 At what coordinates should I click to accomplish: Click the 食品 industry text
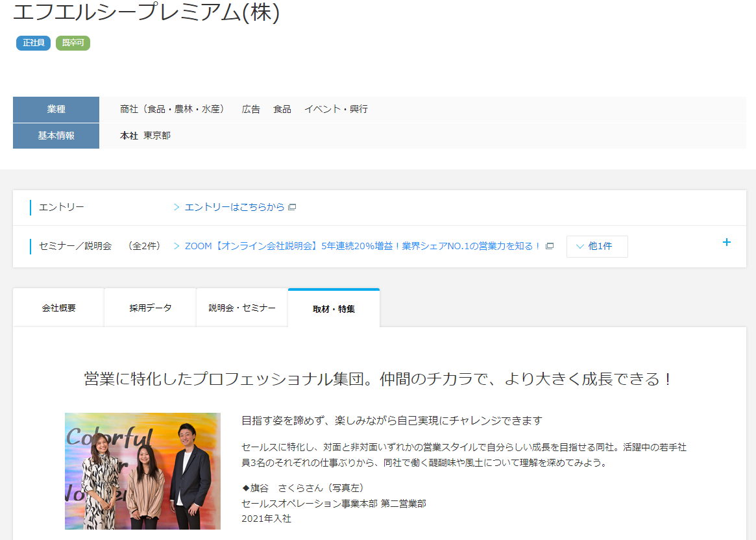pyautogui.click(x=282, y=109)
